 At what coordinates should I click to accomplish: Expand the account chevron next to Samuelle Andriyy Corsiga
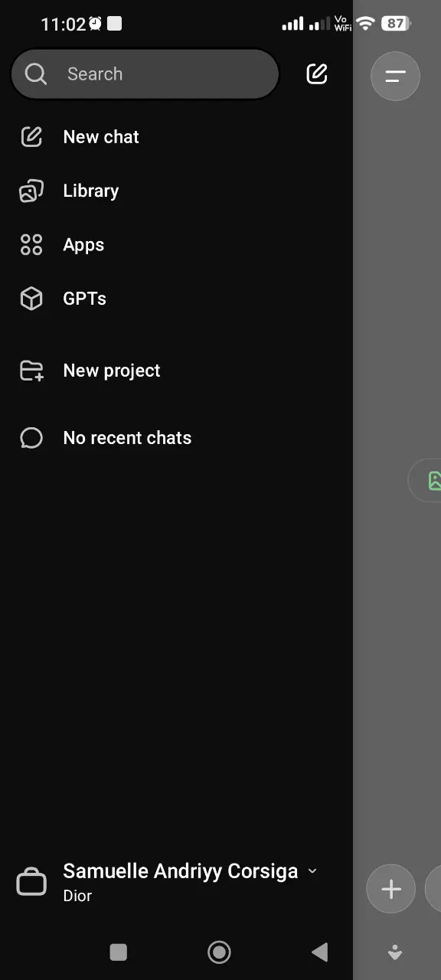(312, 871)
